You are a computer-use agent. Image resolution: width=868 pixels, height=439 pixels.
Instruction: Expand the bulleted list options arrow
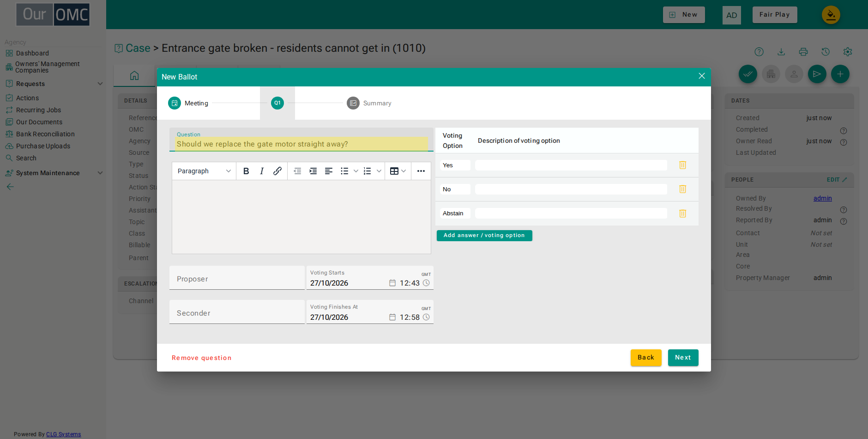coord(356,171)
